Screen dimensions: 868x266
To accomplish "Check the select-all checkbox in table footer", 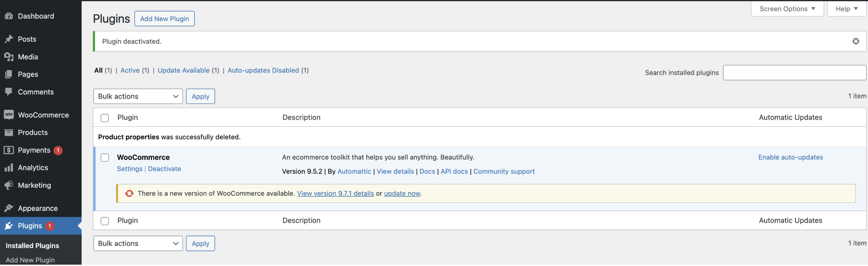I will tap(105, 221).
